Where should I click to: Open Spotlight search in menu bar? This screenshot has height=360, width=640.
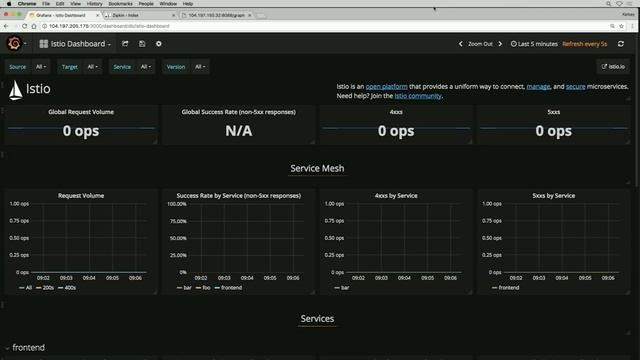(609, 4)
